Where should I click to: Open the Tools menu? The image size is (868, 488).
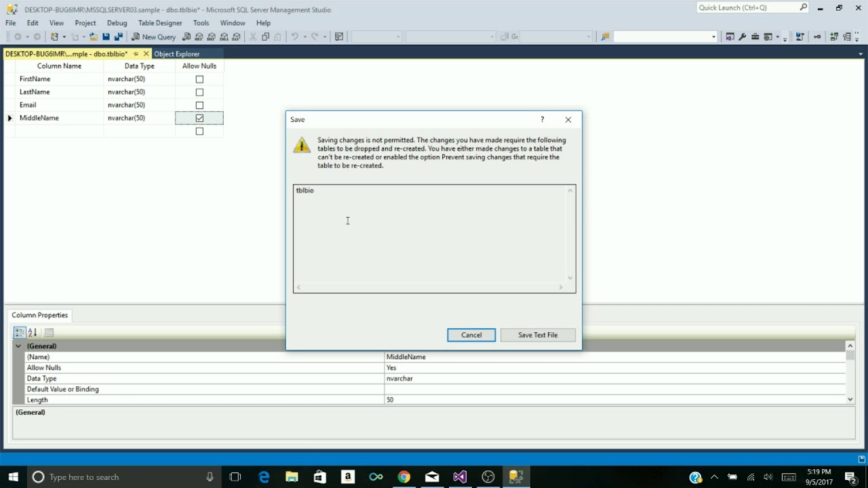click(201, 22)
